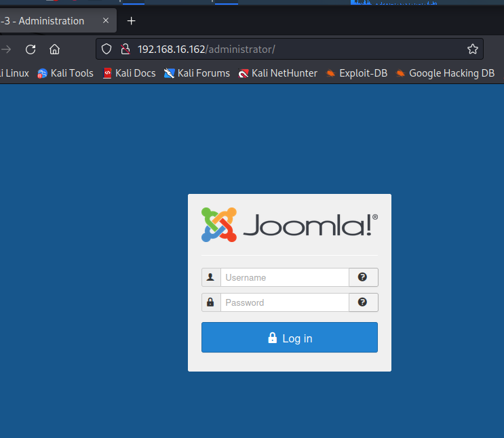The height and width of the screenshot is (438, 504).
Task: Click the user icon beside Username
Action: tap(211, 277)
